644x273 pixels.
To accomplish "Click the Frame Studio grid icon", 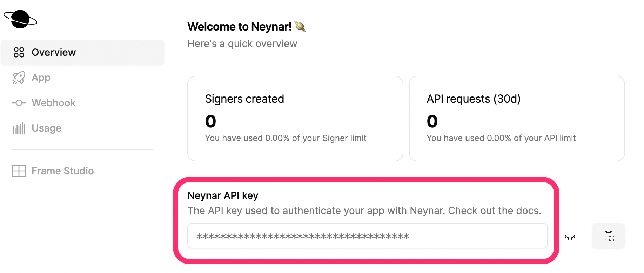I will [x=19, y=171].
